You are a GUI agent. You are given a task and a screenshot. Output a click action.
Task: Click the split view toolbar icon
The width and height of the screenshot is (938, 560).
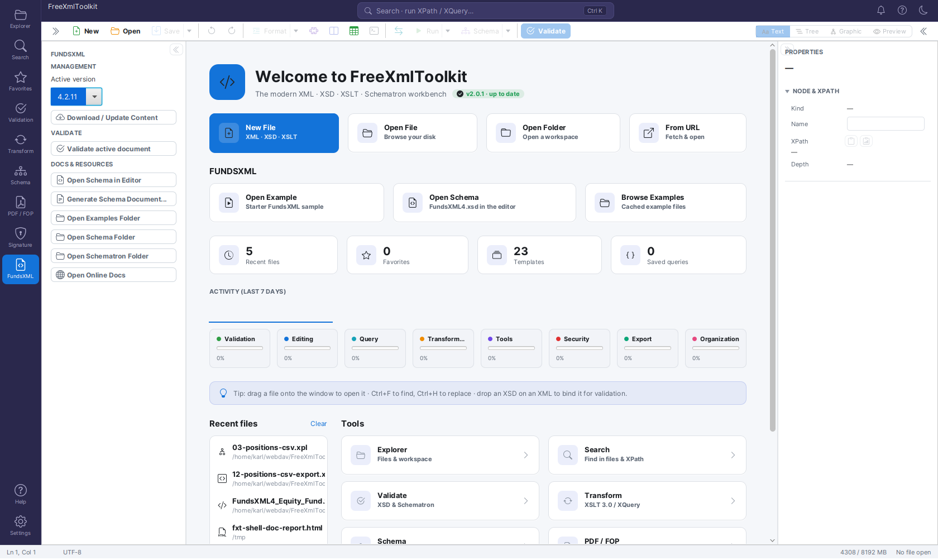click(334, 31)
